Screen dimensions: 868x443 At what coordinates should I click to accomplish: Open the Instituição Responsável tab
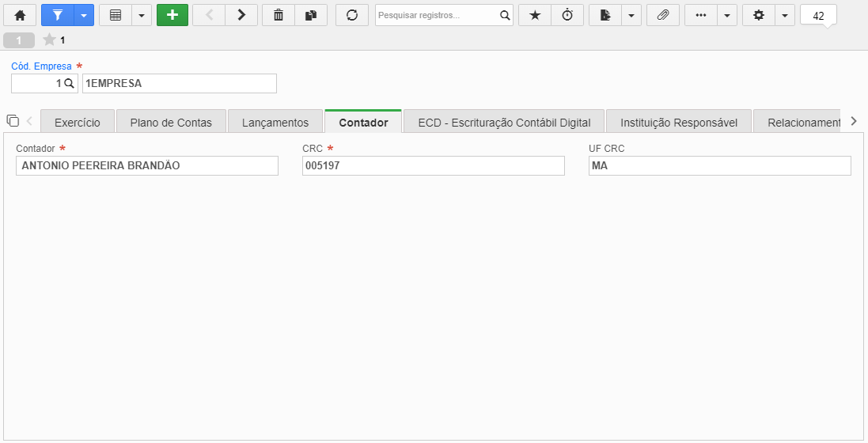click(679, 123)
